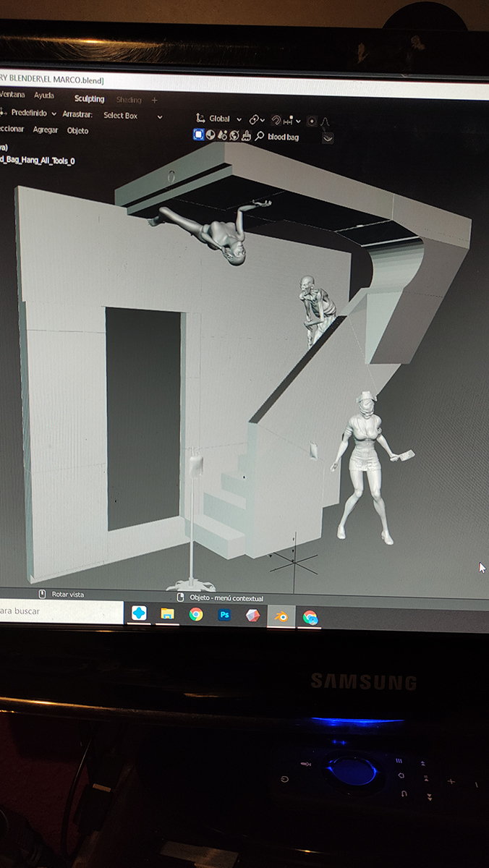Viewport: 489px width, 868px height.
Task: Click the globe icon beside the brush icon
Action: point(234,135)
